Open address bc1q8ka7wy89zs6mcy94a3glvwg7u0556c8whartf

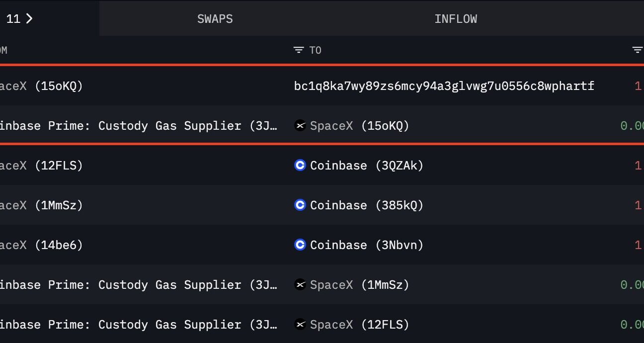click(x=444, y=86)
